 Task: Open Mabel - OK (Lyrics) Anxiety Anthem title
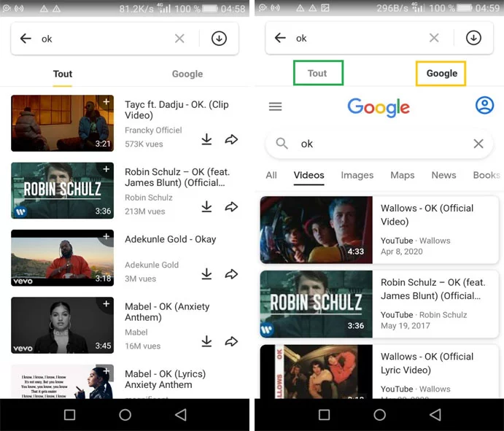(166, 379)
